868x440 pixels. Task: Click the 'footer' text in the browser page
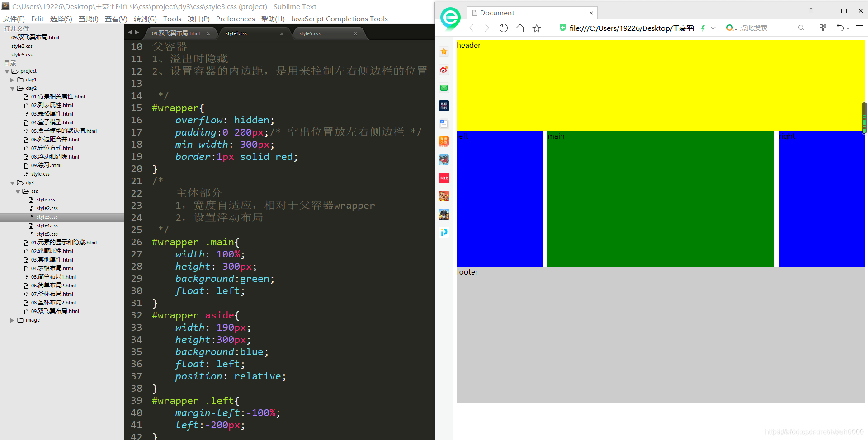click(x=467, y=272)
